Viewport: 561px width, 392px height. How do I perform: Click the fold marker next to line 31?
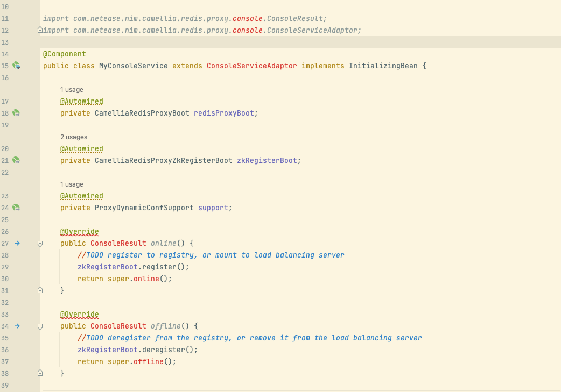[x=39, y=290]
